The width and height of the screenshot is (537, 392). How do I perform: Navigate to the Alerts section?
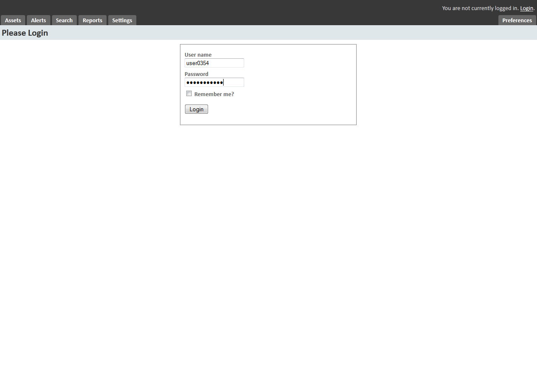tap(38, 20)
